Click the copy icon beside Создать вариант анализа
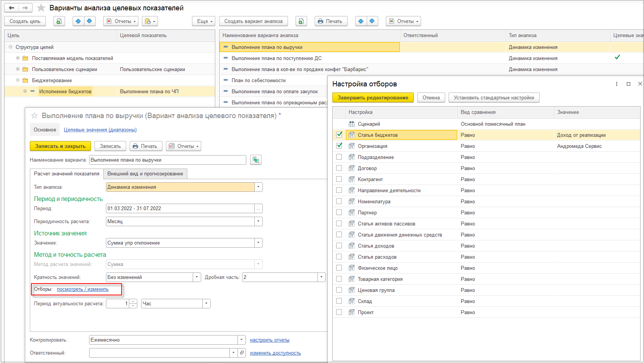Viewport: 644px width, 363px height. click(x=301, y=21)
